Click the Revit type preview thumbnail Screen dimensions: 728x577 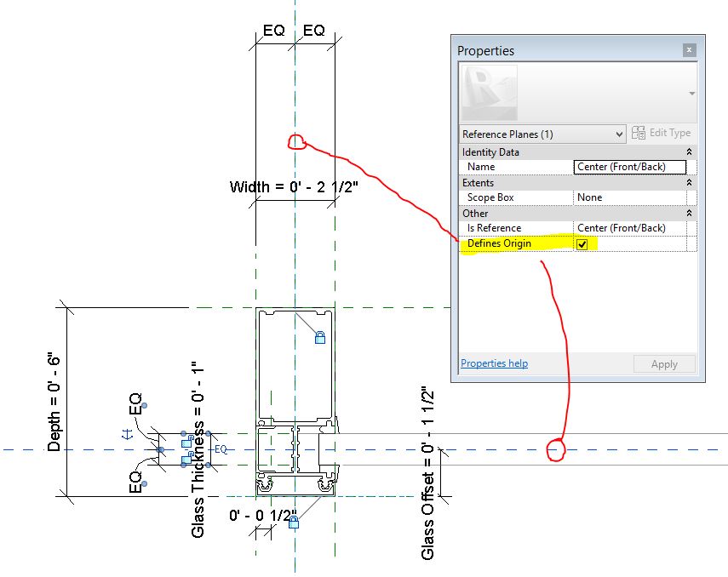[490, 93]
